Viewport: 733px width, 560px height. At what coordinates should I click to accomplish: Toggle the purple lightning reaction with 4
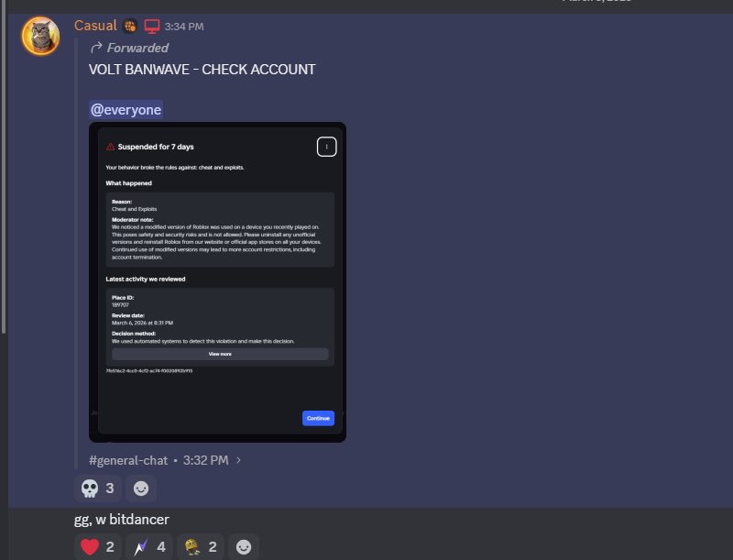pos(149,547)
